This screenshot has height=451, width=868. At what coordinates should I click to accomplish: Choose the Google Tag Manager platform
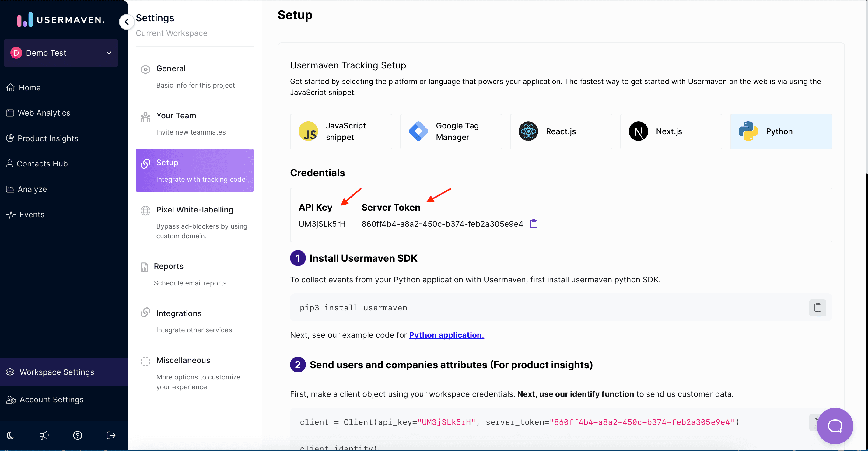[451, 131]
